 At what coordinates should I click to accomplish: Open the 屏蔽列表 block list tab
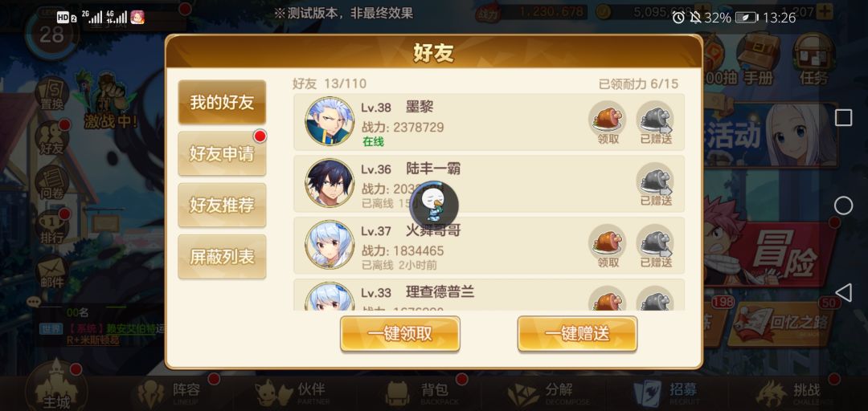pyautogui.click(x=222, y=257)
